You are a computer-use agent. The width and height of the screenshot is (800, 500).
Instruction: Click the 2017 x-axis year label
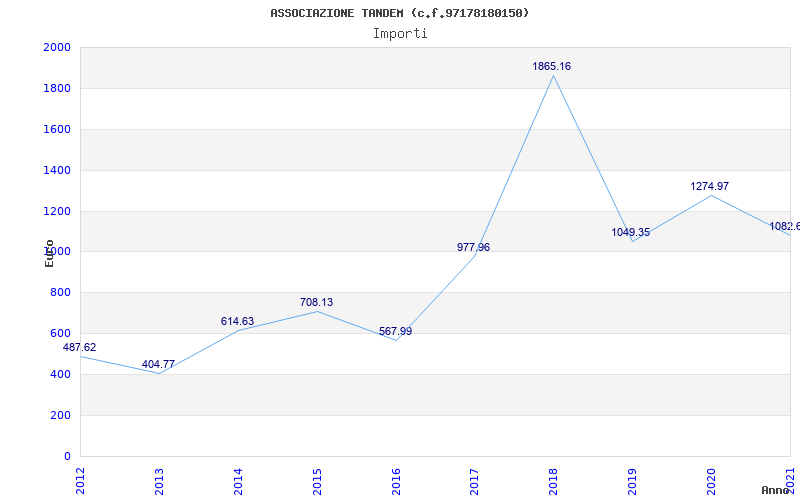[x=474, y=481]
